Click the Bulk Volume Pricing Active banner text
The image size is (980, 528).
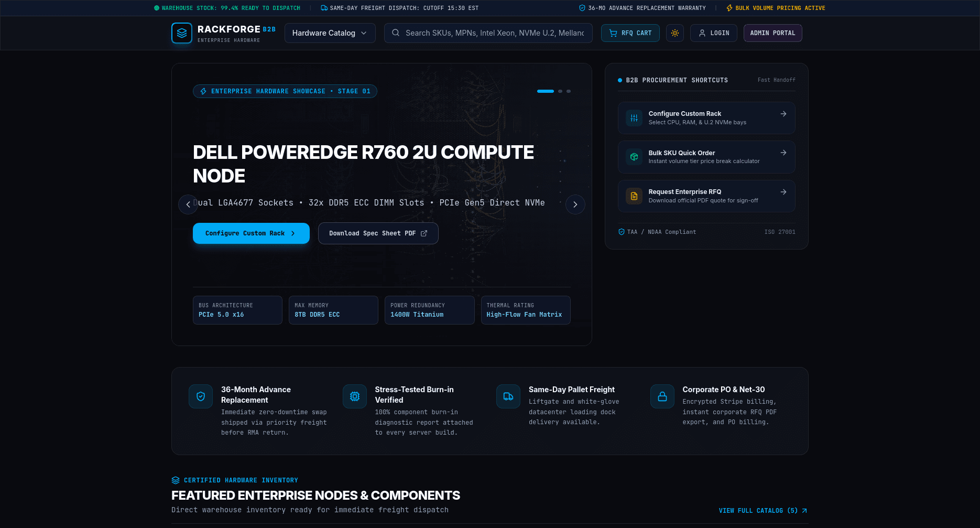[x=780, y=8]
